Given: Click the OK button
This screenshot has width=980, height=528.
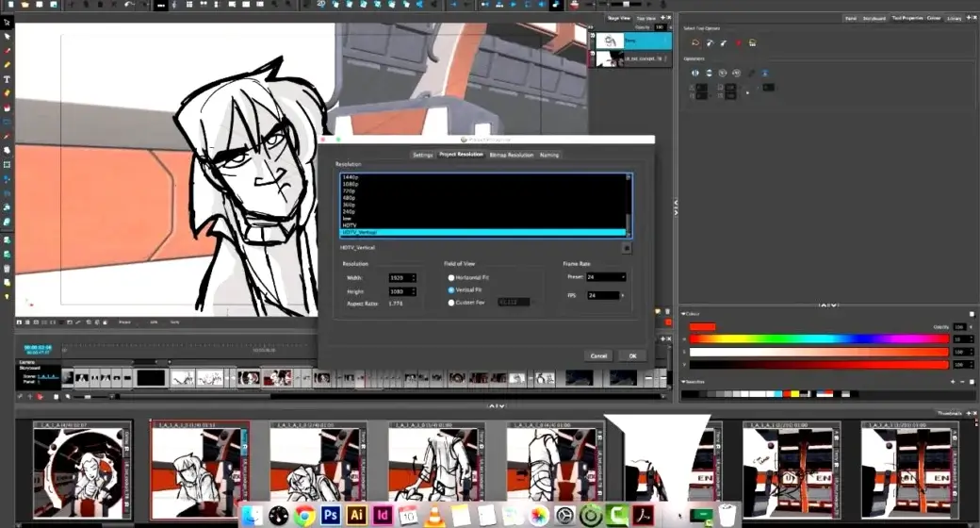Looking at the screenshot, I should point(632,355).
